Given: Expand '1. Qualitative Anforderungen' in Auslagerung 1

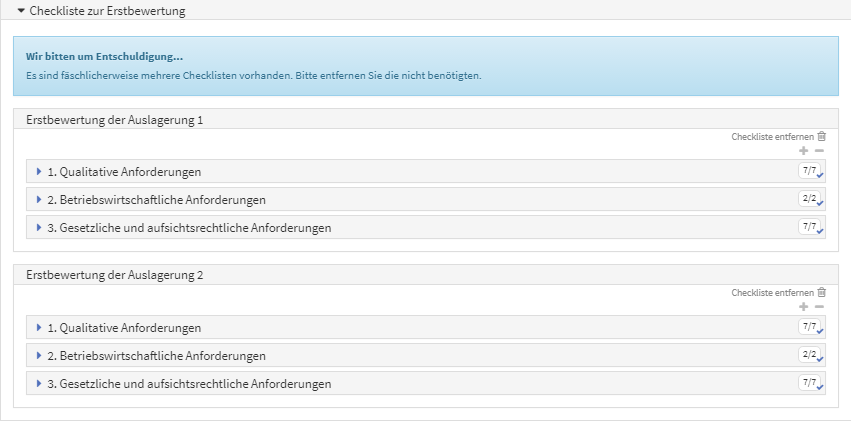Looking at the screenshot, I should click(124, 171).
